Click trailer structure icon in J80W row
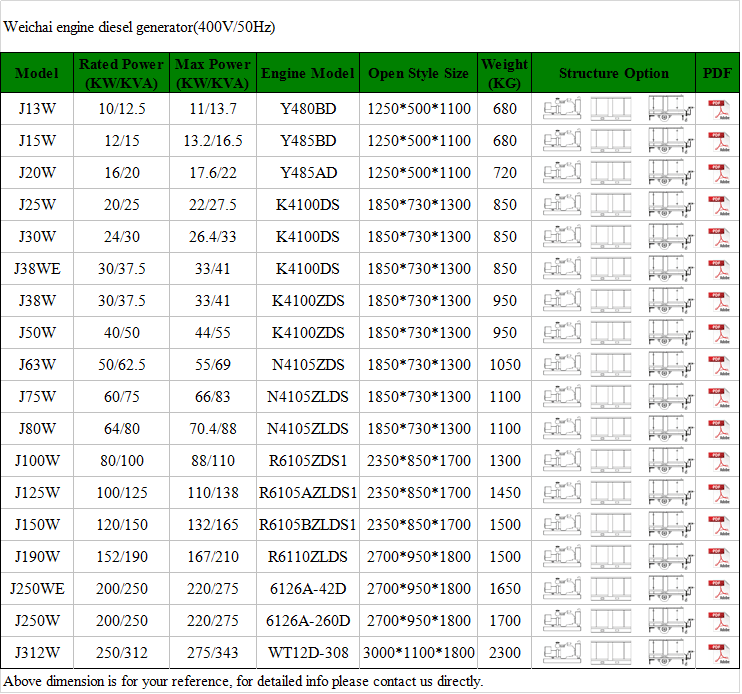Viewport: 742px width, 694px height. pos(671,429)
